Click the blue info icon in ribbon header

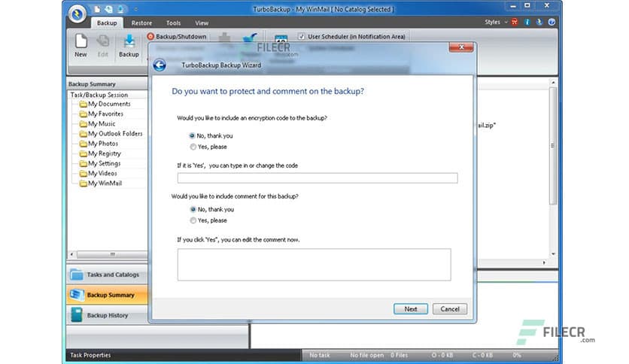tap(527, 22)
